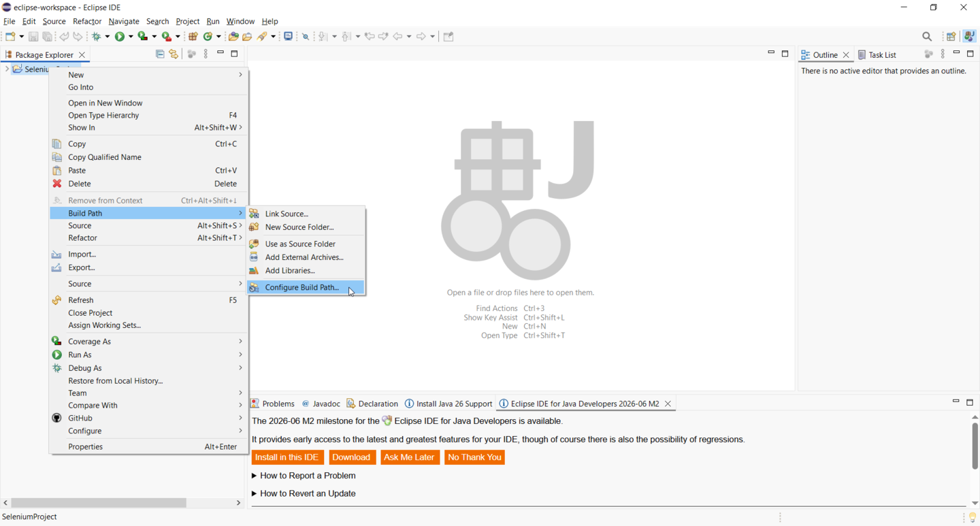The image size is (980, 526).
Task: Open the New submenu in context menu
Action: pyautogui.click(x=148, y=75)
